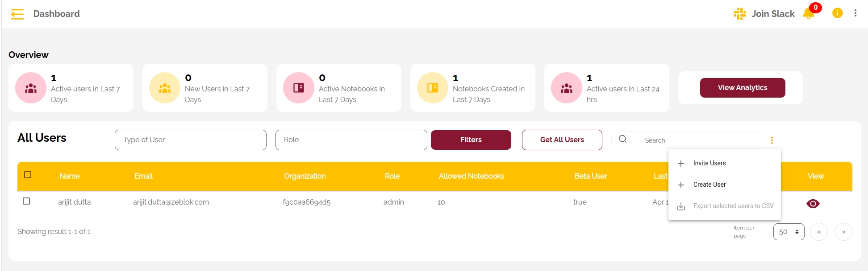Click the All Users three-dot options icon
868x271 pixels.
pyautogui.click(x=772, y=140)
